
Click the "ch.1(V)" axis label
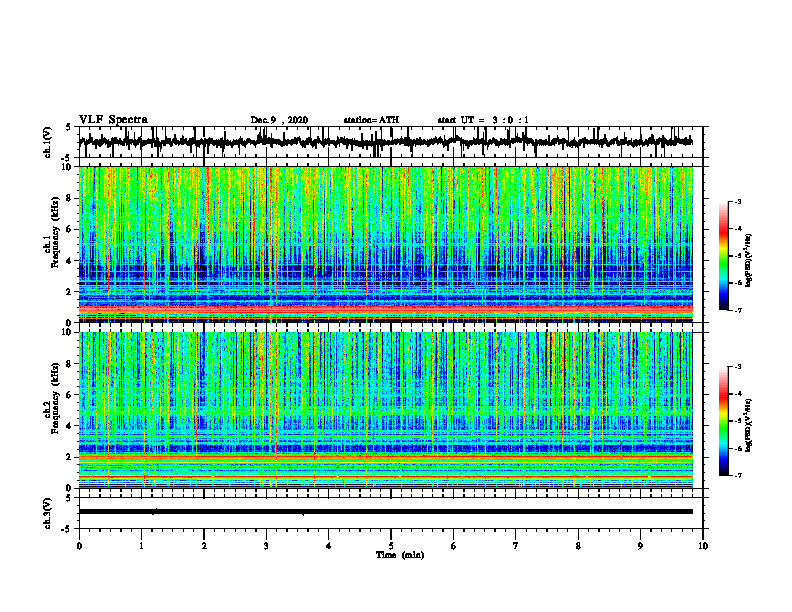pyautogui.click(x=48, y=142)
